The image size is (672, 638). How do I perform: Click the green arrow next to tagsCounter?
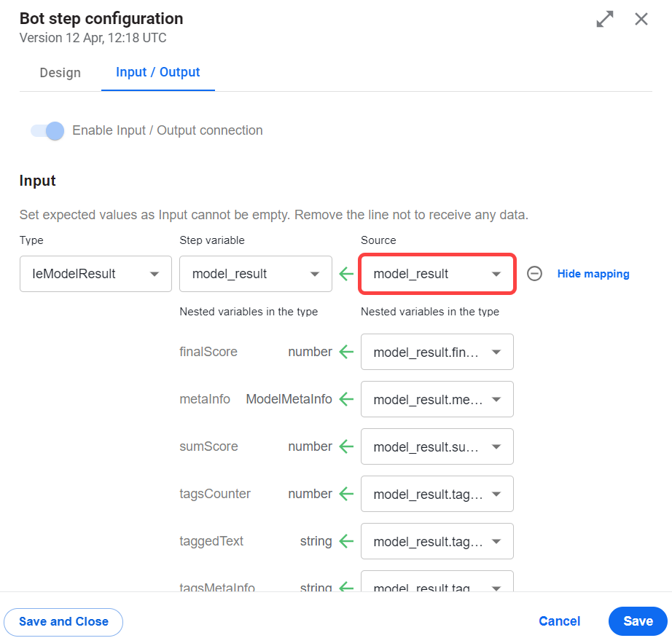[x=346, y=494]
